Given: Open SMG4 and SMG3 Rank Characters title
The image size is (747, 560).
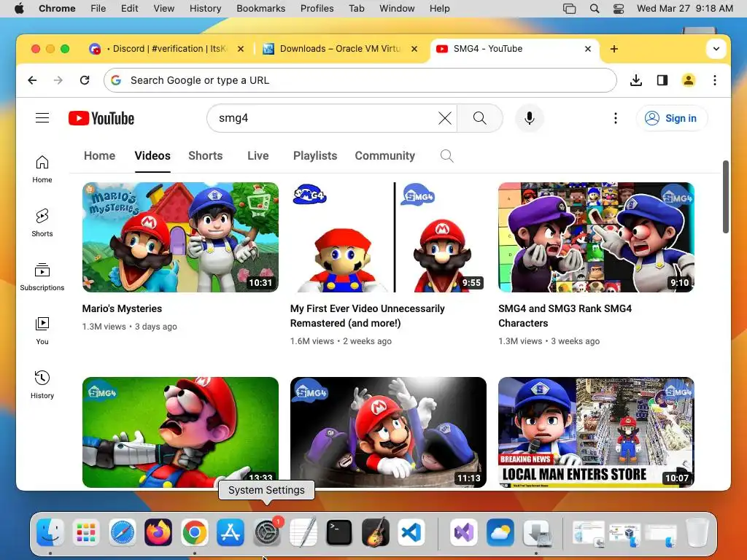Looking at the screenshot, I should click(565, 316).
